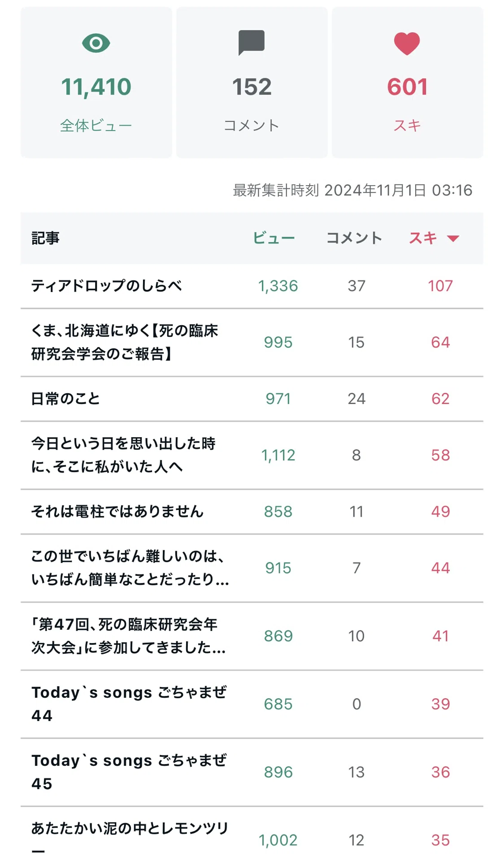The image size is (504, 861).
Task: Open article ティアドロップのしらべ
Action: (x=107, y=286)
